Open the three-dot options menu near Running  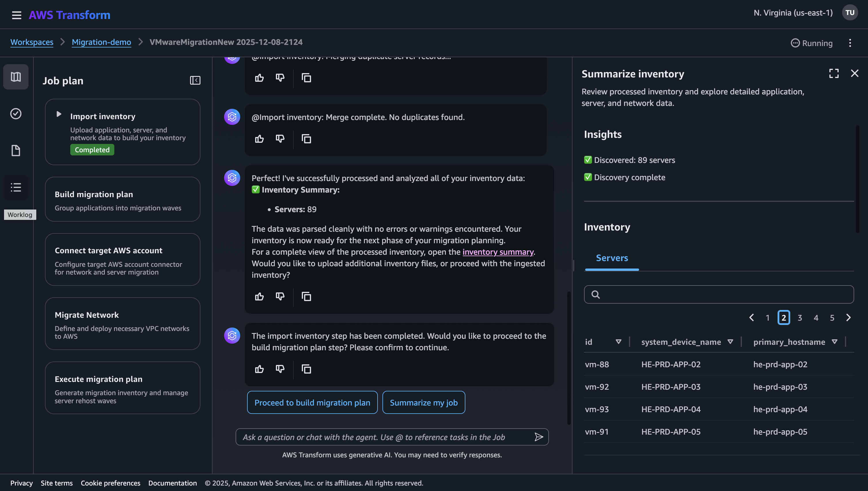pos(850,43)
